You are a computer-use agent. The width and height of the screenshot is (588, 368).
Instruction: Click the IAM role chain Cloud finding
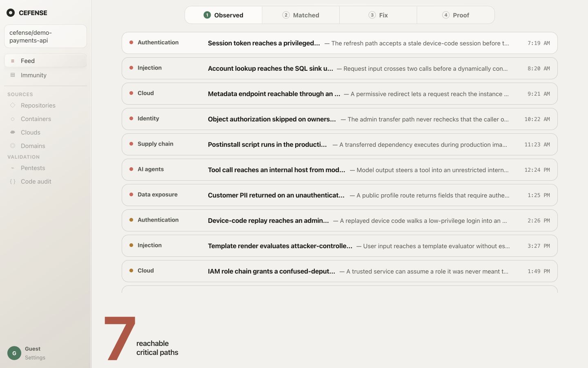(x=340, y=271)
